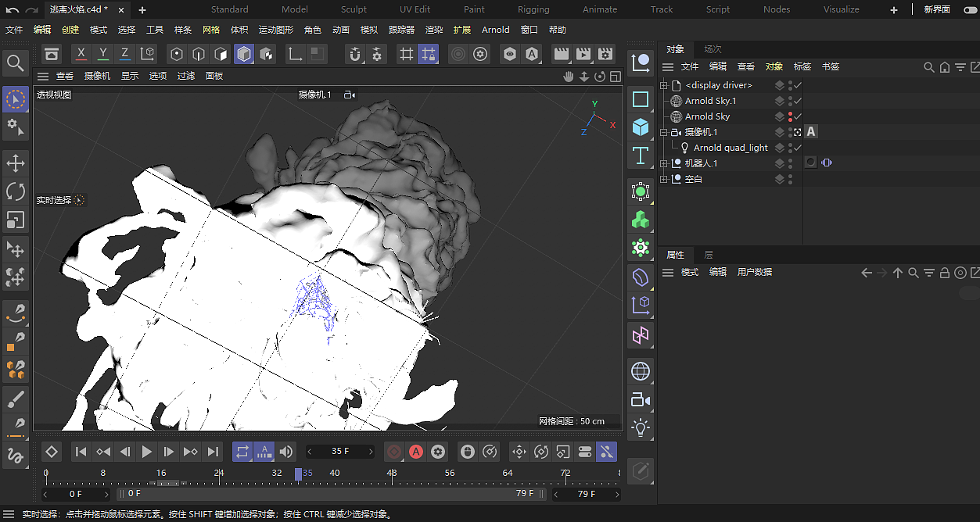This screenshot has width=980, height=522.
Task: Select the Scale tool in left toolbar
Action: pyautogui.click(x=15, y=220)
